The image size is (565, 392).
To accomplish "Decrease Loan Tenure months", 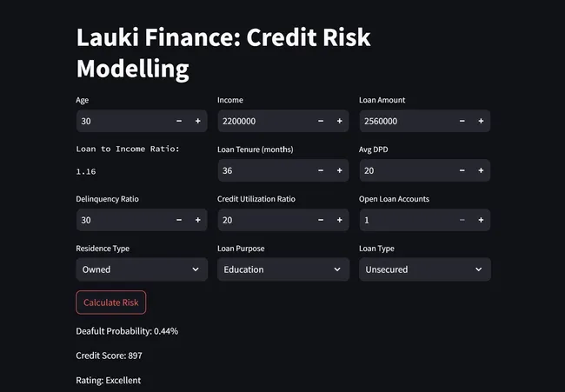I will pos(321,170).
